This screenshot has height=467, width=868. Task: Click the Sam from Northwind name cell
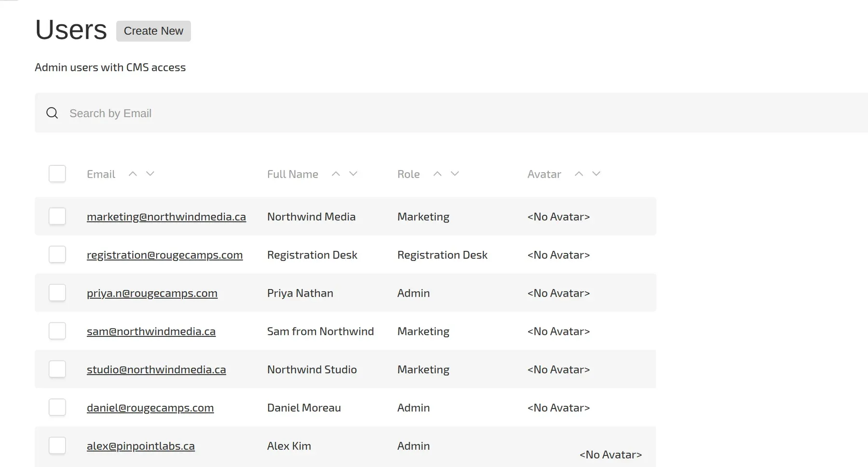321,331
